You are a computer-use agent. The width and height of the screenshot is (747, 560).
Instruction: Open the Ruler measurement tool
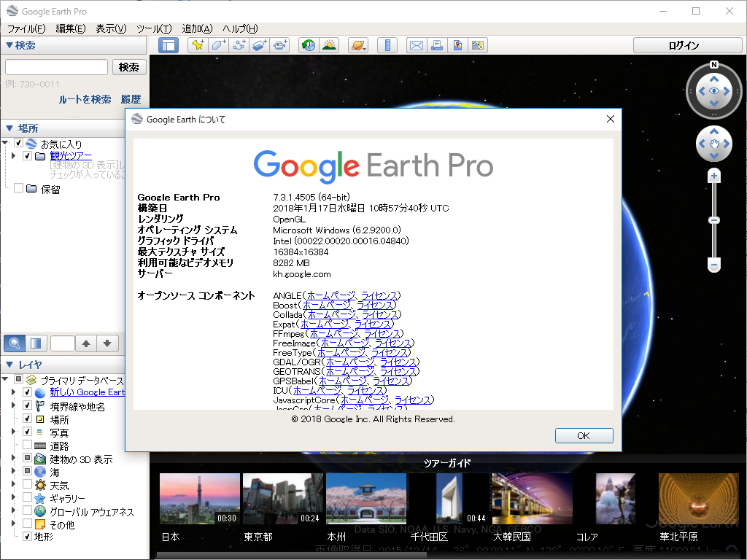coord(387,45)
